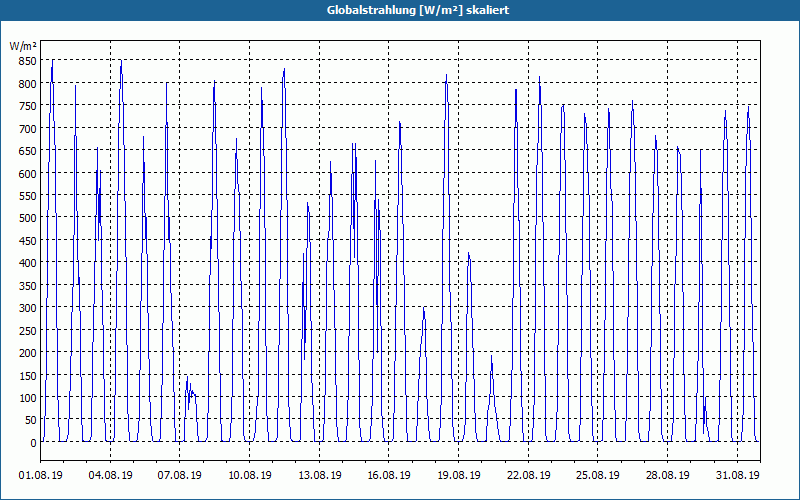Click the 25.08.19 date label
Viewport: 800px width, 500px height.
[598, 475]
